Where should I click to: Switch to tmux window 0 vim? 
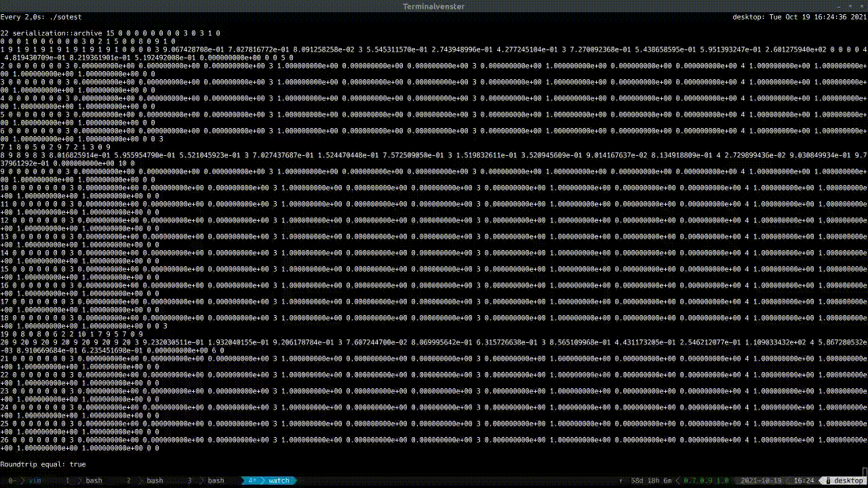point(24,481)
